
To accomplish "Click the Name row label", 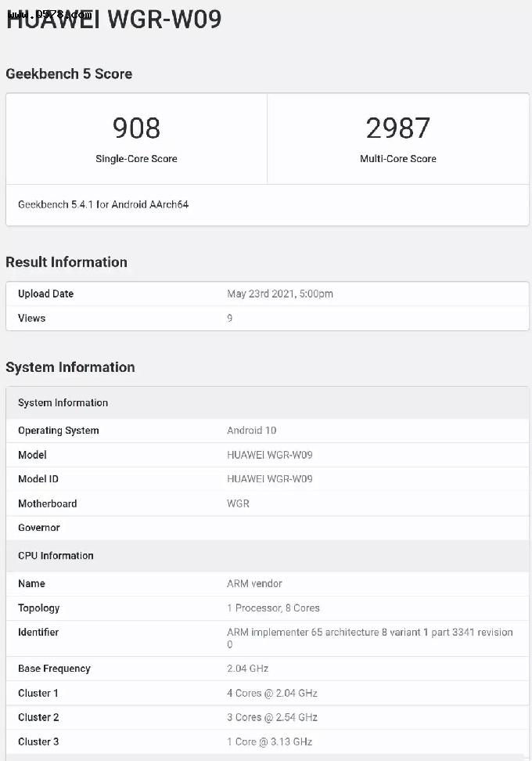I will pos(31,583).
